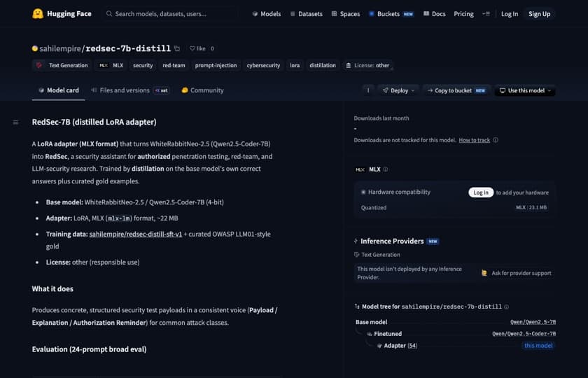588x378 pixels.
Task: Open the sahilempire/redsec-distill-sft-v1 dataset link
Action: (x=135, y=234)
